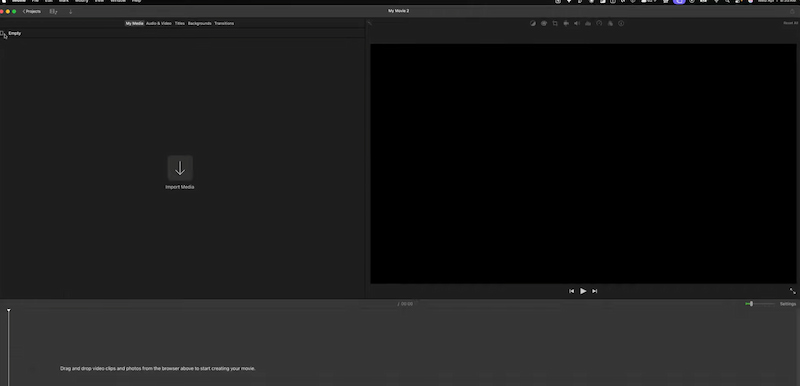Open the Color Correction adjustment
Viewport: 800px width, 386px height.
tap(544, 23)
